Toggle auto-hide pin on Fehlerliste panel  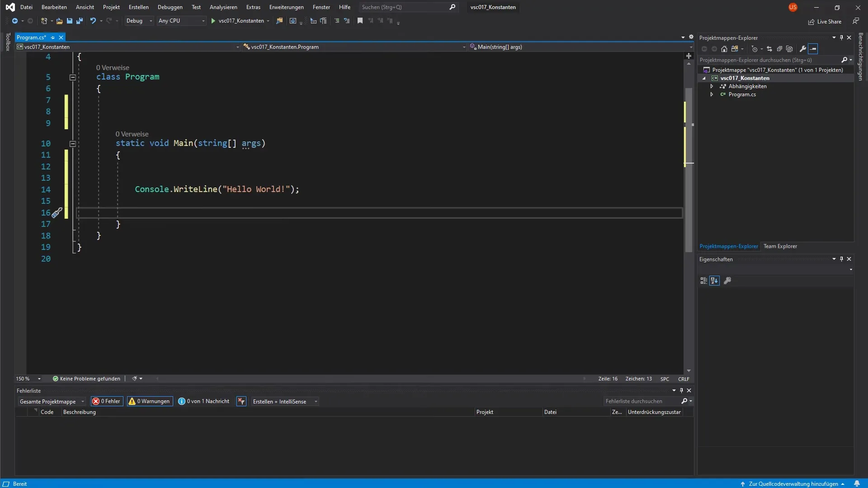click(681, 390)
